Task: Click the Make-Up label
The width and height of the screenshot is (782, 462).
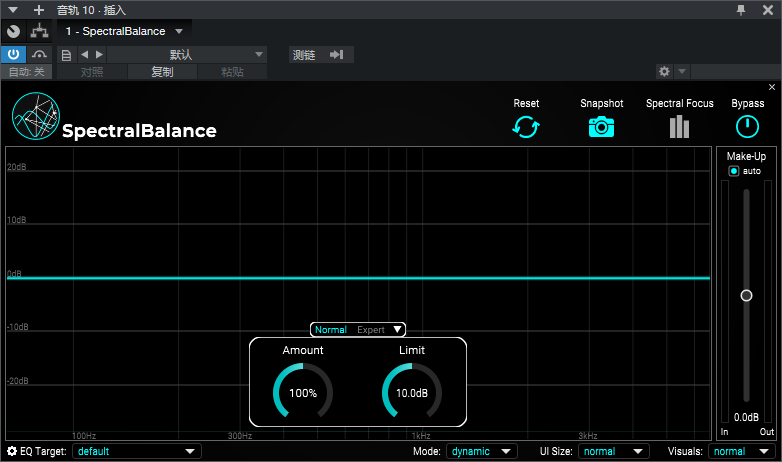Action: [x=746, y=156]
